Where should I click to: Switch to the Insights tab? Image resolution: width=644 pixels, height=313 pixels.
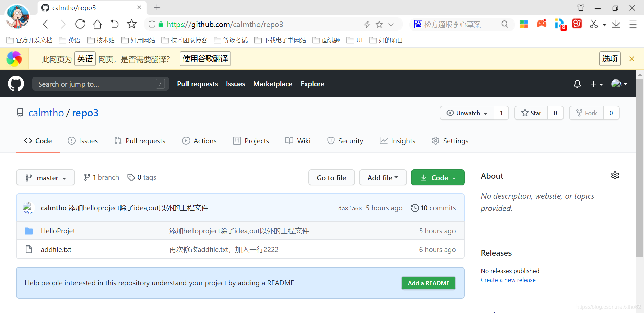397,141
